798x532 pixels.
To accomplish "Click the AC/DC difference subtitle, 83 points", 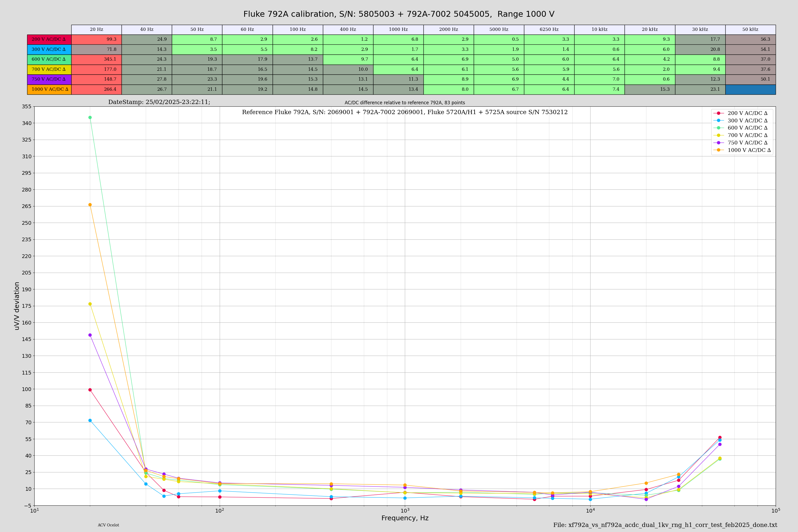I will coord(405,103).
